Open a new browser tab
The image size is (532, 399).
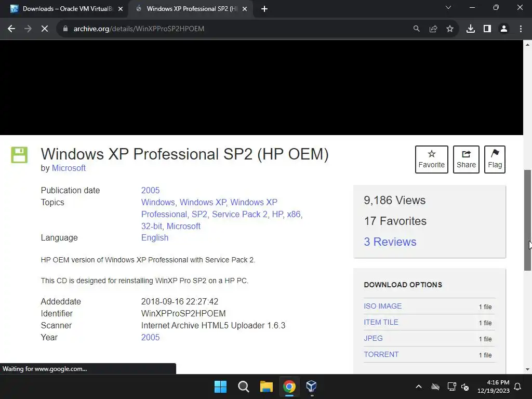264,9
